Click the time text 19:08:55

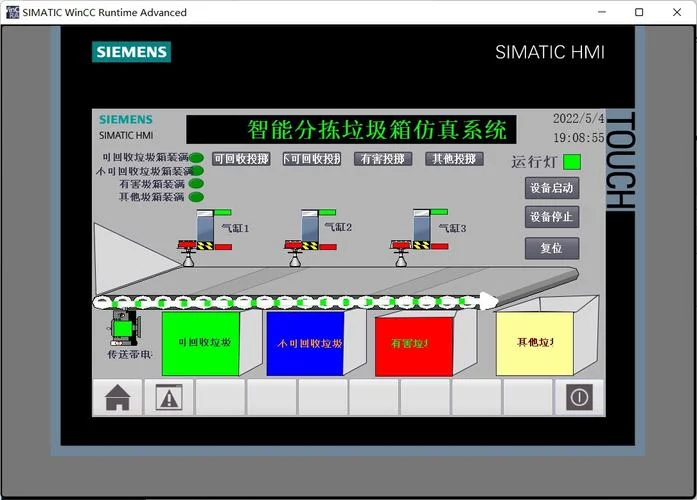(x=579, y=138)
